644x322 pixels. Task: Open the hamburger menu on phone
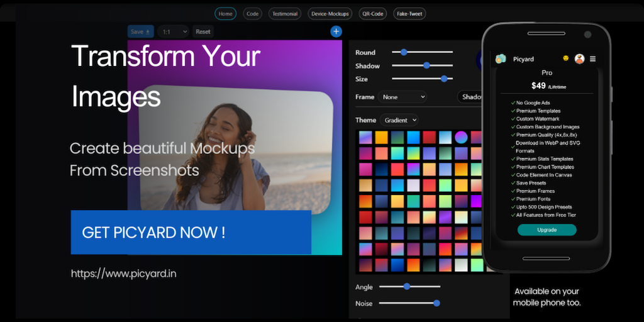click(x=592, y=59)
